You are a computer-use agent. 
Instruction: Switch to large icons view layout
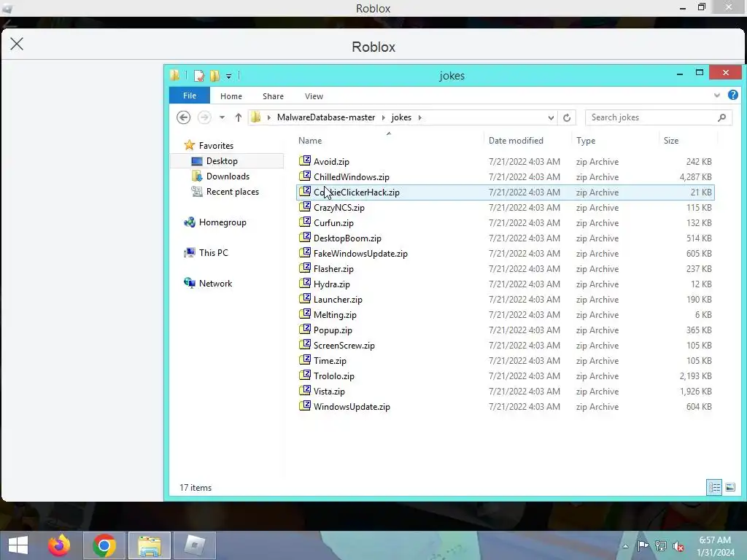[x=729, y=487]
